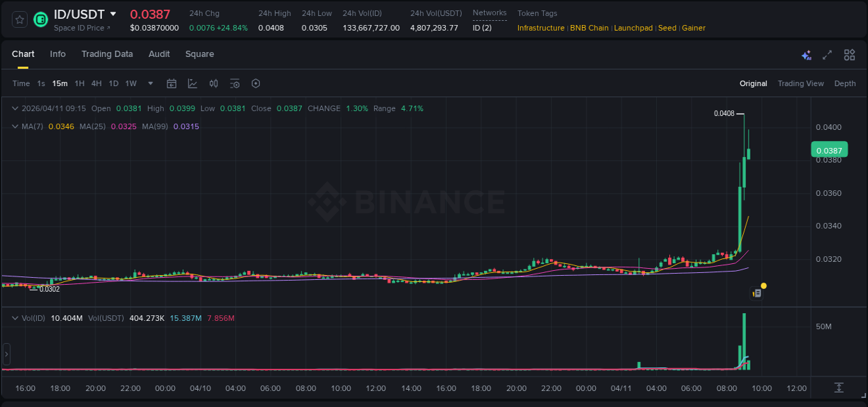Click the yellow event dot marker
The width and height of the screenshot is (868, 407).
click(x=764, y=285)
